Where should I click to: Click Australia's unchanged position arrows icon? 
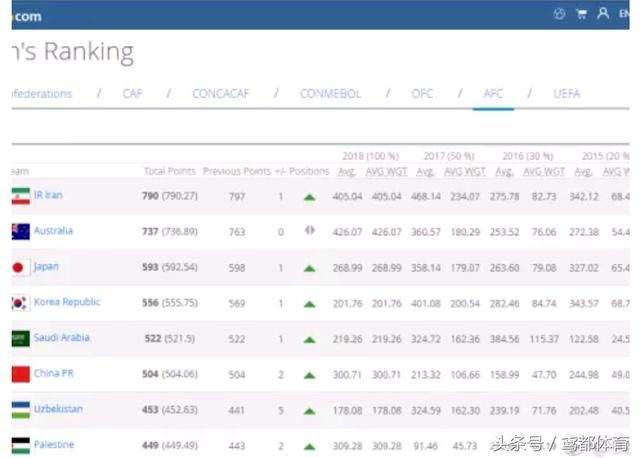point(310,231)
